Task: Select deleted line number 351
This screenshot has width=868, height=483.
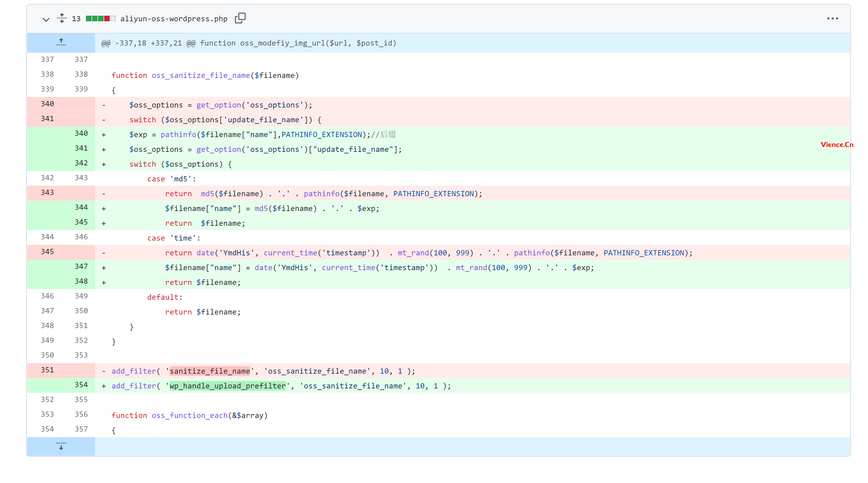Action: point(47,370)
